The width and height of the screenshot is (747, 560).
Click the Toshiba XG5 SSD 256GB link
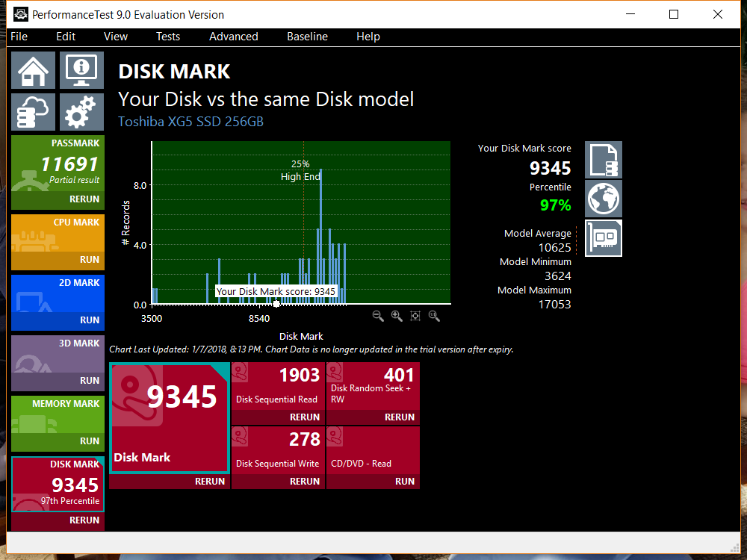(x=190, y=122)
